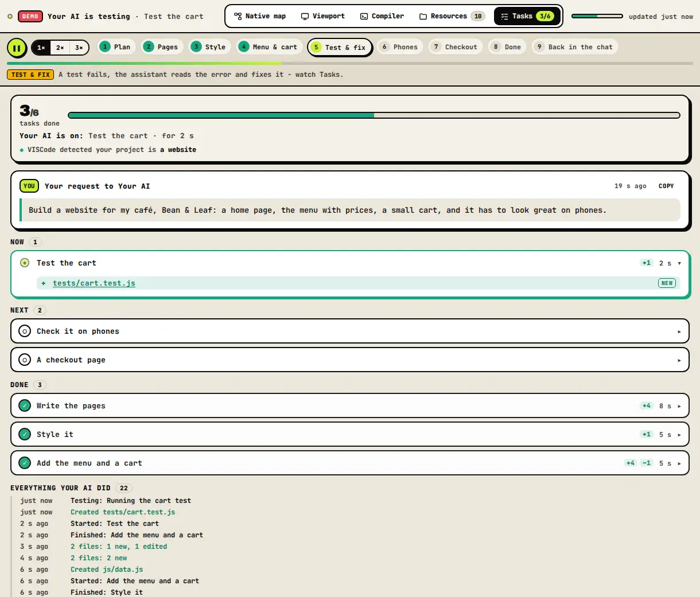This screenshot has height=597, width=700.
Task: Click the pending circle for A checkout page
Action: pyautogui.click(x=25, y=360)
